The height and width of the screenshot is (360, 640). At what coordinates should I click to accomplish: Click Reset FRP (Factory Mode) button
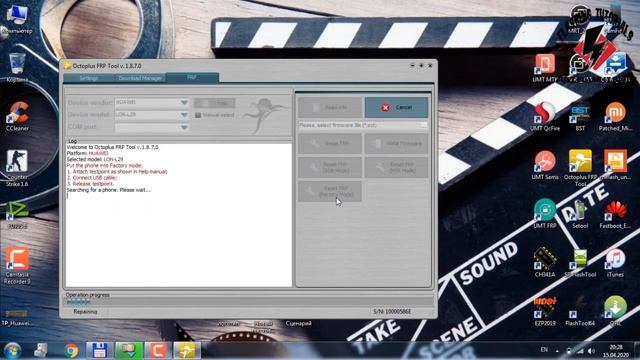[330, 191]
